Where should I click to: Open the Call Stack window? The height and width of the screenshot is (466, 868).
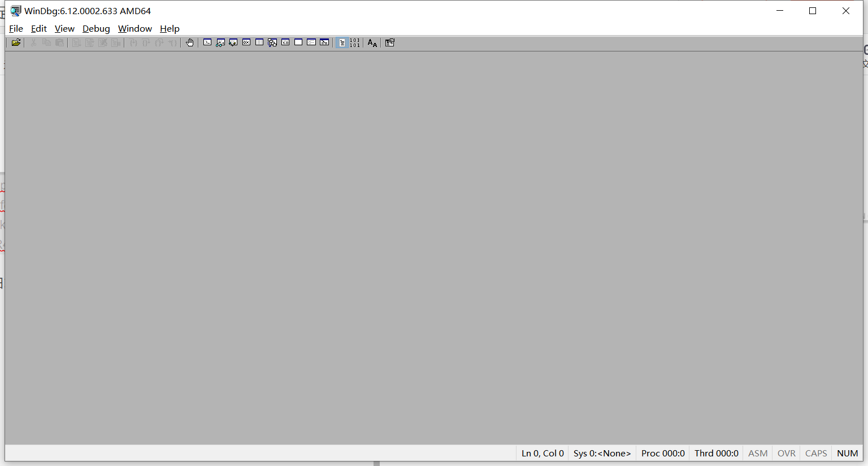point(272,42)
